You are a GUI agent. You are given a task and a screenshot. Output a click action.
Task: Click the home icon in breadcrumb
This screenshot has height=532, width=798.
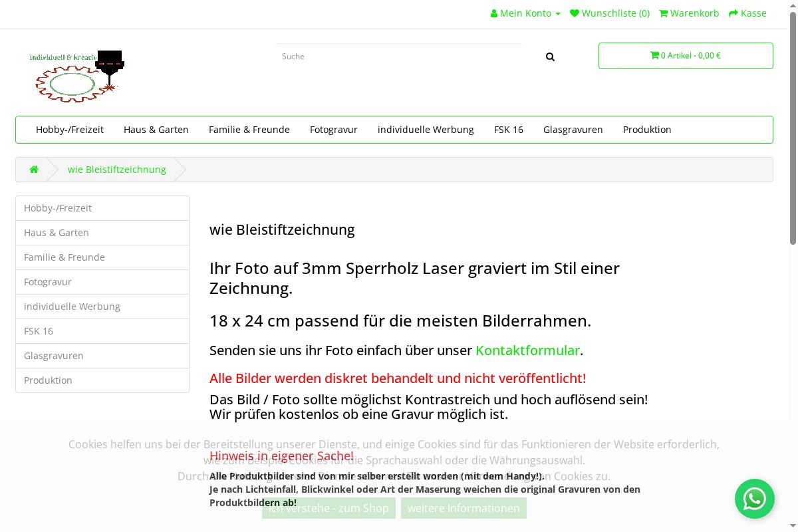[34, 170]
